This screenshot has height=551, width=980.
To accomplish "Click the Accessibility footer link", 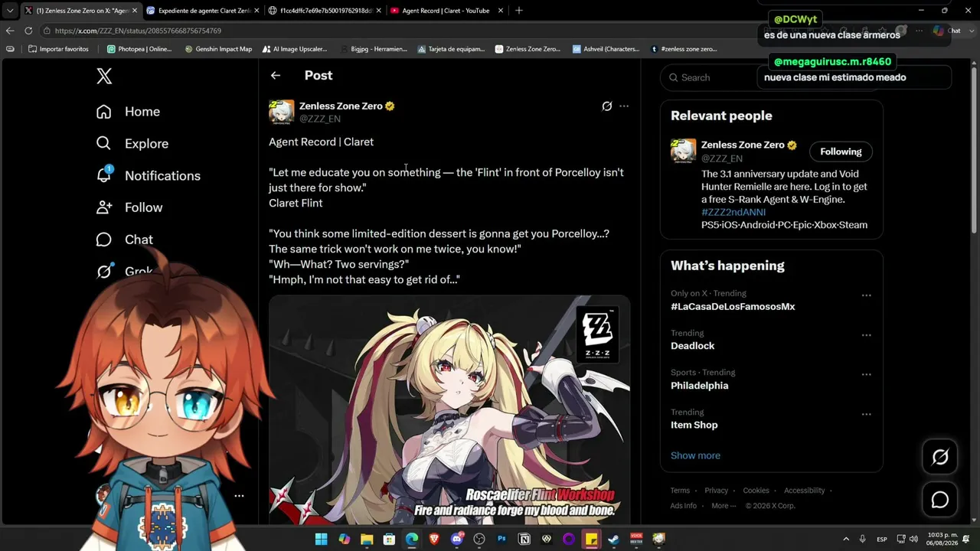I will [x=804, y=491].
